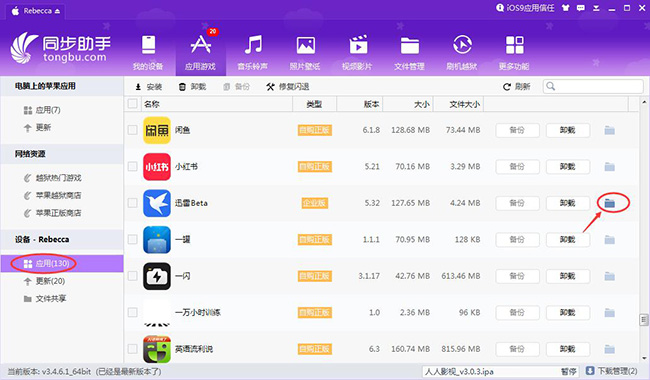The height and width of the screenshot is (380, 650).
Task: Focus the app search field
Action: click(x=593, y=86)
